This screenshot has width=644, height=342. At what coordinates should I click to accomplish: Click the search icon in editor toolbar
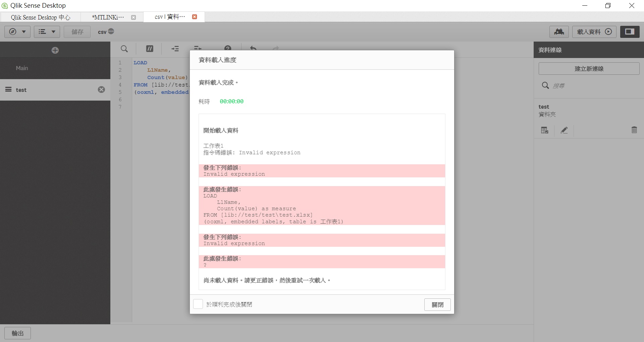click(124, 49)
